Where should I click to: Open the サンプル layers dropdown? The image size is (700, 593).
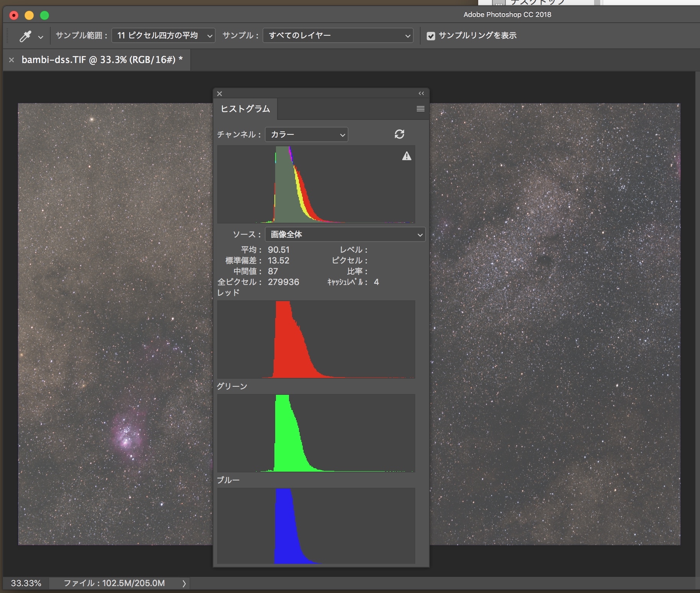(x=338, y=35)
